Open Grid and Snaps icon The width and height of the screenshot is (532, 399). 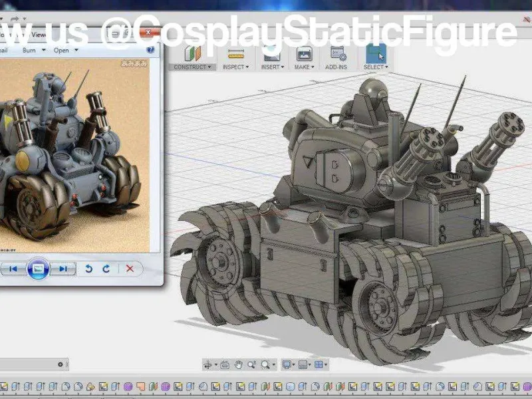point(303,365)
